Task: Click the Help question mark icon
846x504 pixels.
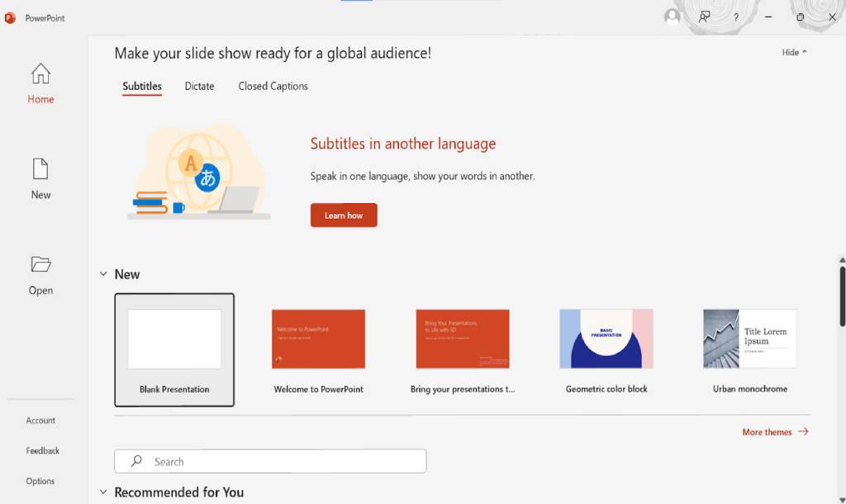Action: click(x=736, y=17)
